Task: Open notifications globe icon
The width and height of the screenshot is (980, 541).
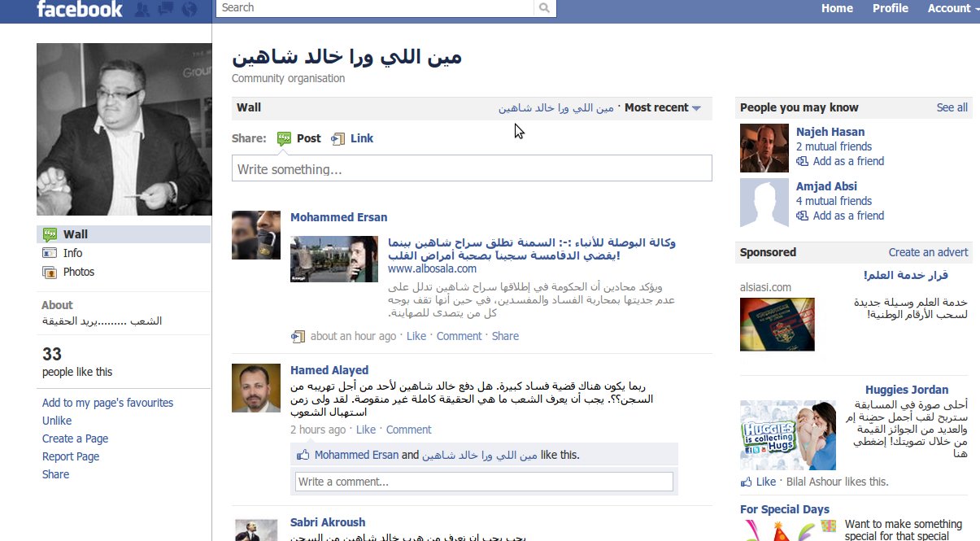Action: [189, 9]
